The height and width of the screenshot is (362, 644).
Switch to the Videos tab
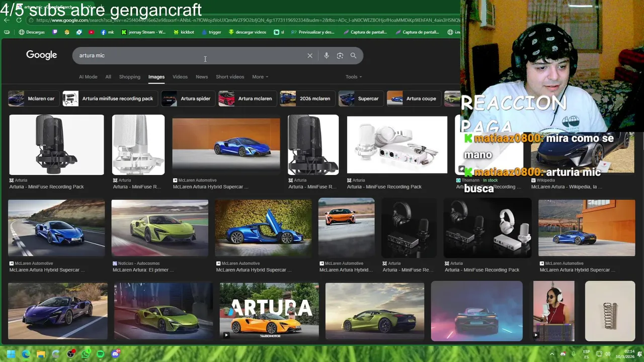pos(180,77)
